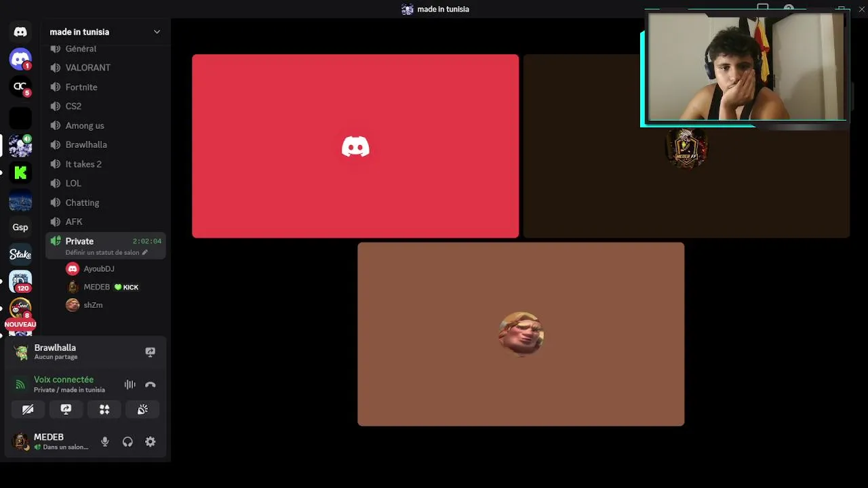Join the It takes 2 voice channel

click(105, 164)
